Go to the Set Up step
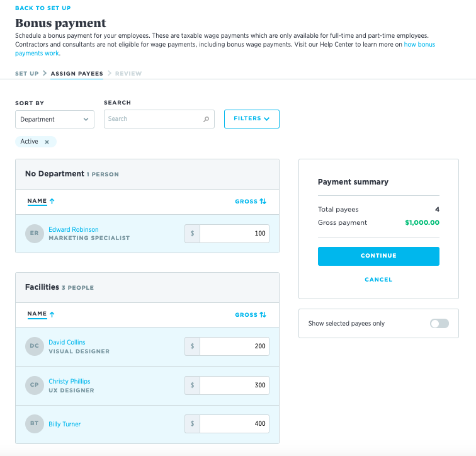476x456 pixels. click(26, 74)
